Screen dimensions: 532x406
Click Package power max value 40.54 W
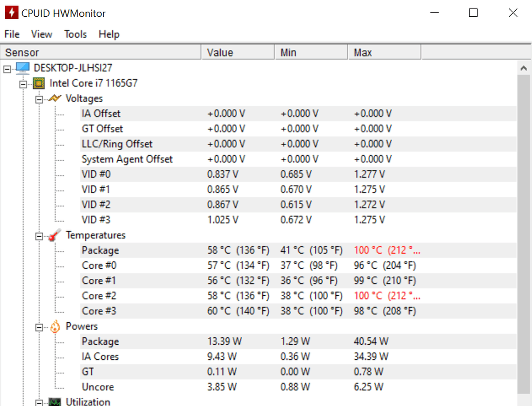click(371, 342)
